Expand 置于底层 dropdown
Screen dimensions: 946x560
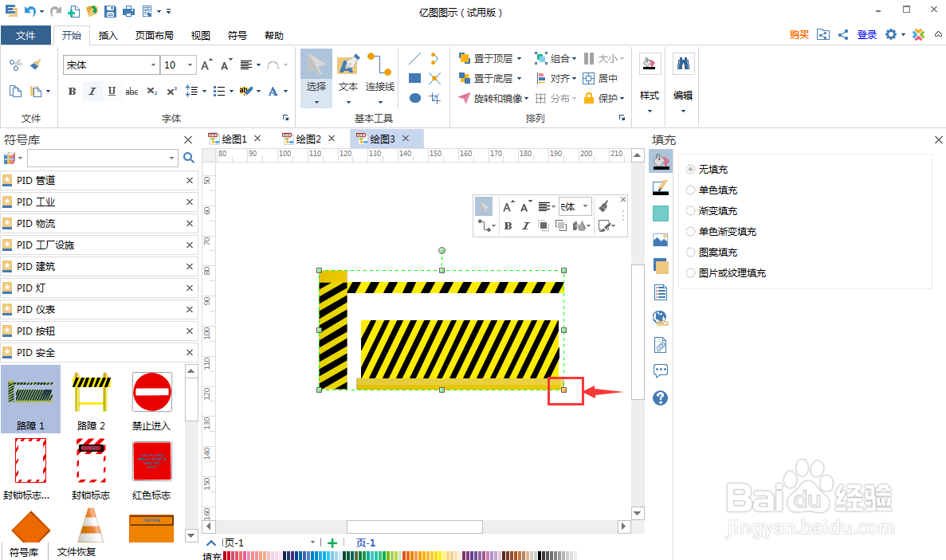click(519, 78)
